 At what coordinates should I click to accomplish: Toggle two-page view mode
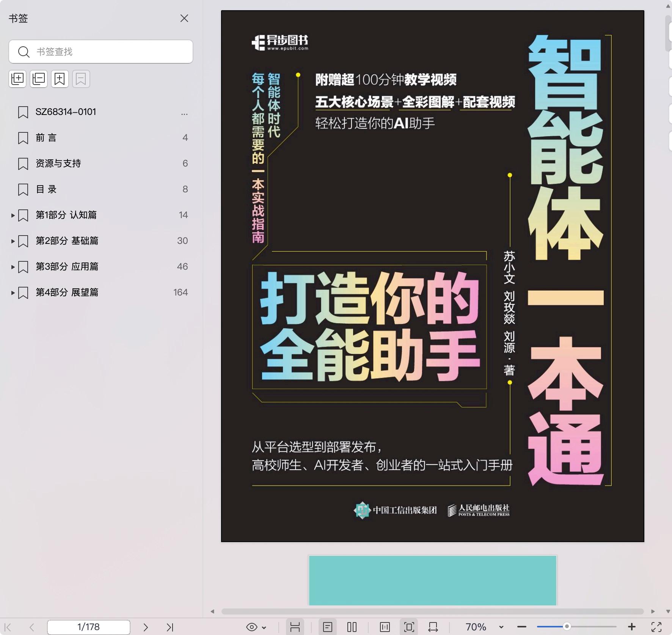coord(352,627)
